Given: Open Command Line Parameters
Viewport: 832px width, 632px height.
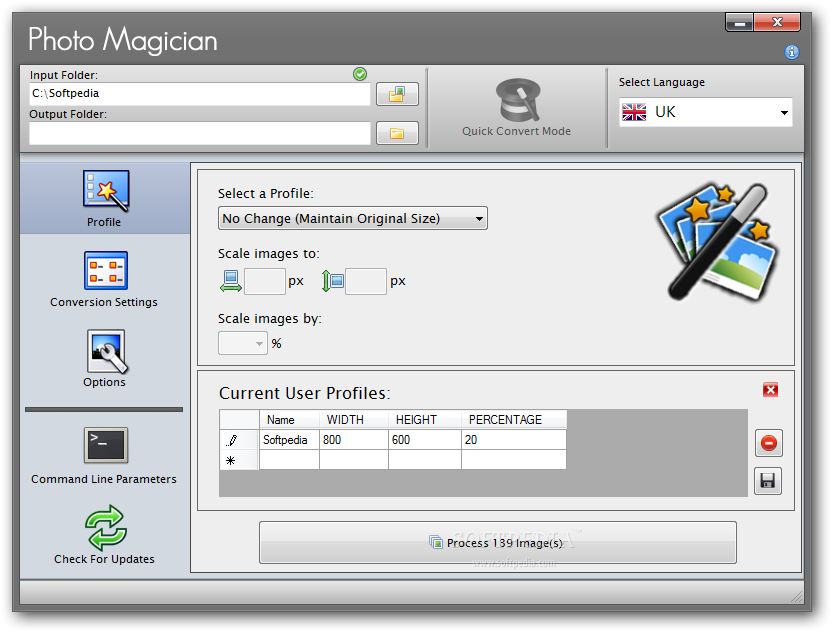Looking at the screenshot, I should tap(105, 456).
